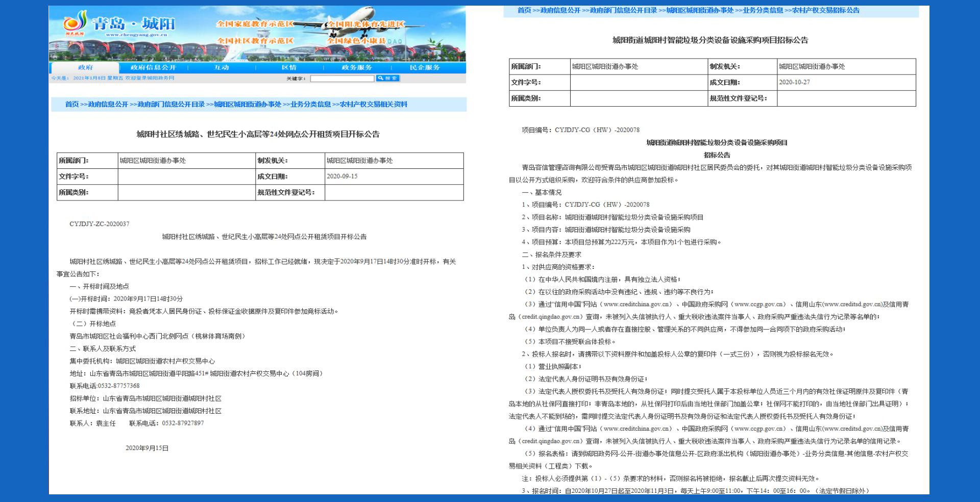980x502 pixels.
Task: Click the （5）本项目不接受联合体投标 line
Action: tap(569, 342)
